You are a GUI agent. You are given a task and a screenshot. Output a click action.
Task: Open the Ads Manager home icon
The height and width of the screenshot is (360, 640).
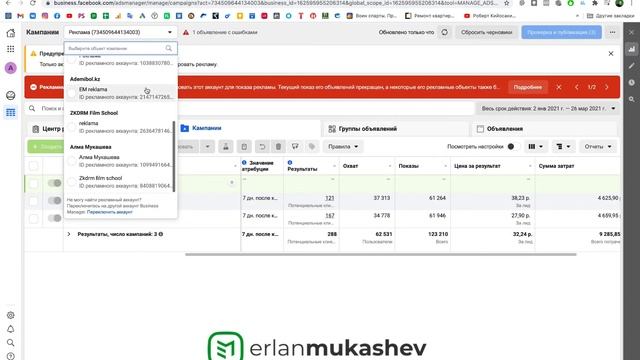pos(11,33)
